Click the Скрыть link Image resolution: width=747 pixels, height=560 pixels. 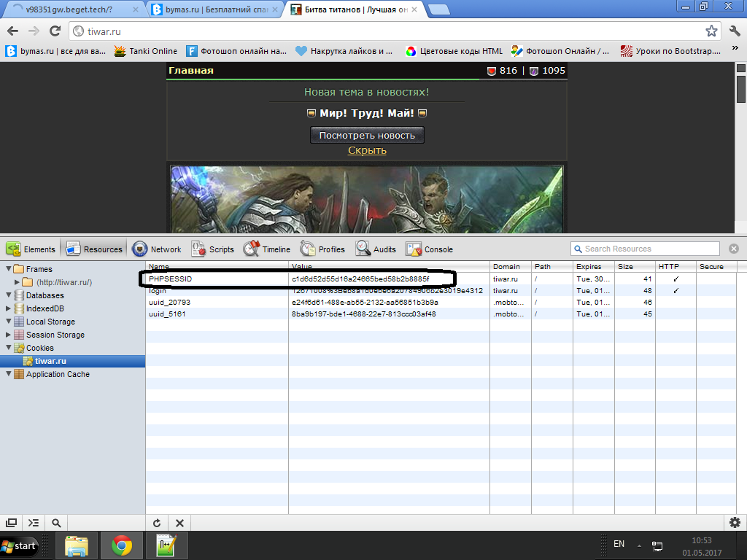367,150
